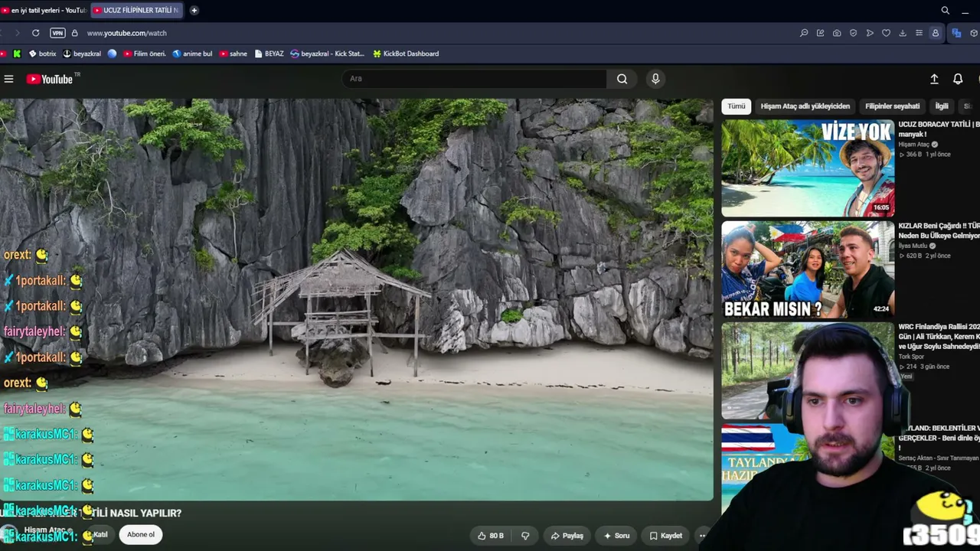Open the YouTube upload/create icon
This screenshot has width=980, height=551.
coord(934,79)
